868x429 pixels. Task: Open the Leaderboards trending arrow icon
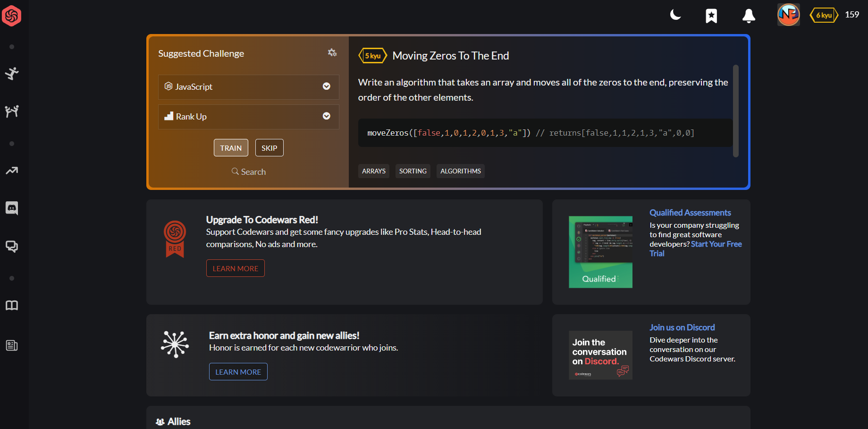[x=12, y=171]
